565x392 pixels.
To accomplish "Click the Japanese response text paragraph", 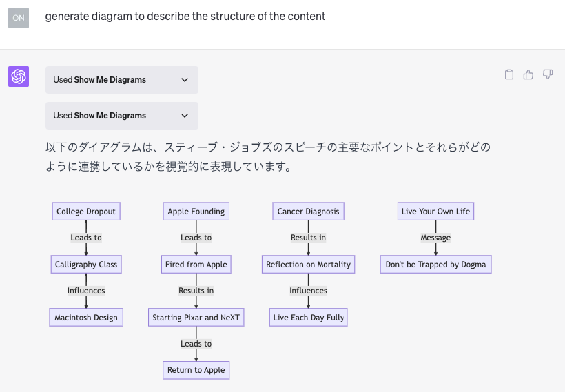I will click(267, 157).
